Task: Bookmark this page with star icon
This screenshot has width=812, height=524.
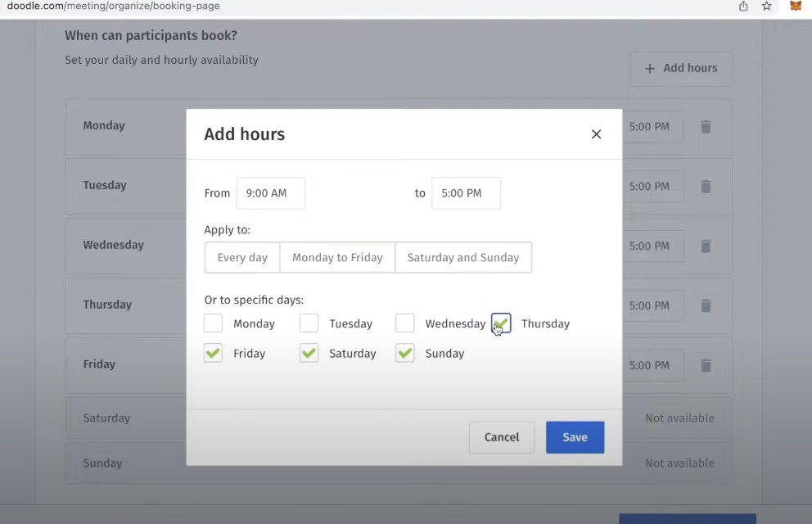Action: point(767,7)
